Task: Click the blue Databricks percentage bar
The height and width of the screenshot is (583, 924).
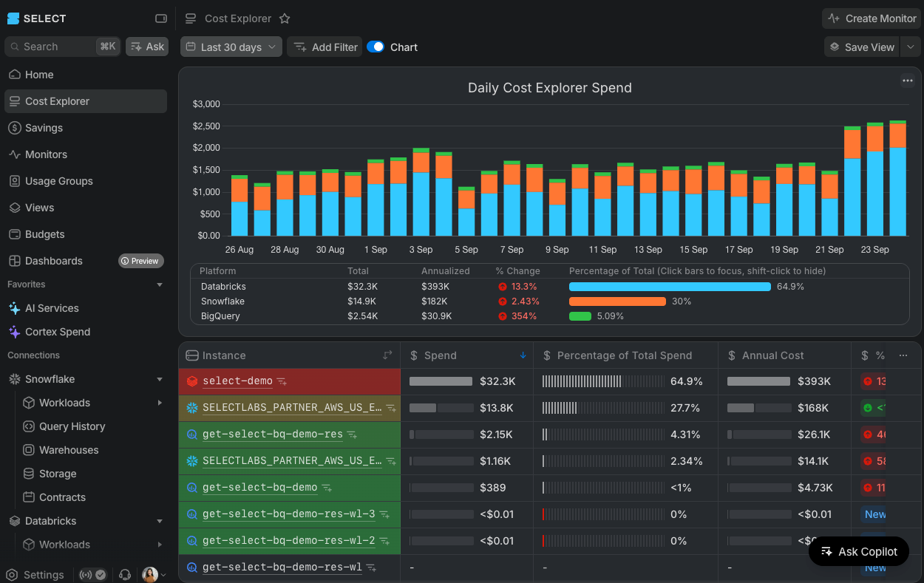Action: click(x=670, y=287)
